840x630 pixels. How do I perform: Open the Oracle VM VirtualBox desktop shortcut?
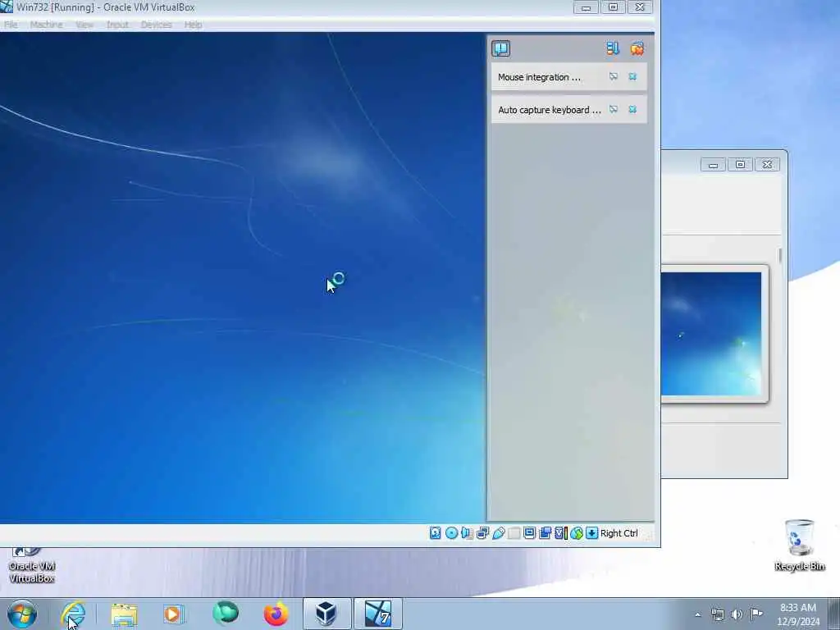(32, 566)
